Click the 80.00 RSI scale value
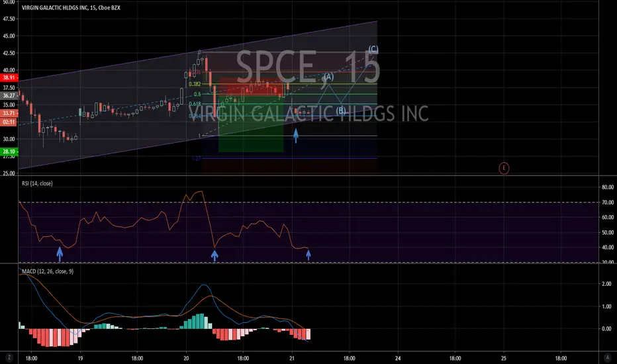This screenshot has height=364, width=617. (608, 187)
